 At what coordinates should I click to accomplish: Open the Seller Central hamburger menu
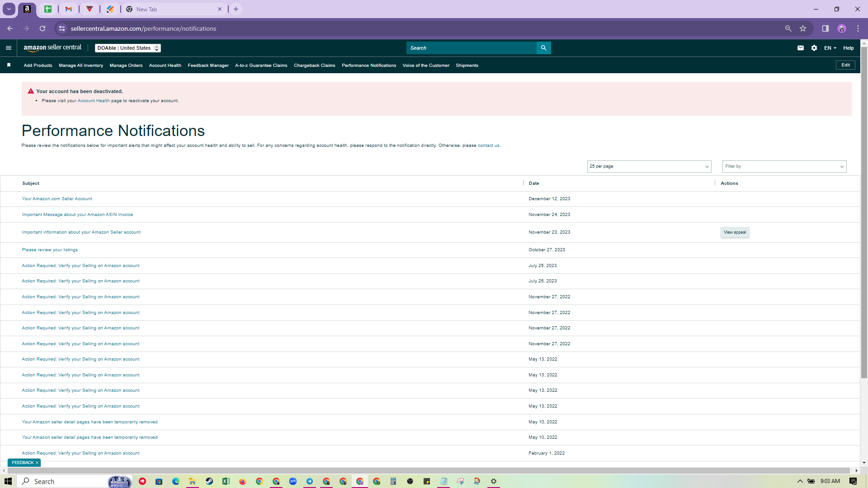(9, 48)
